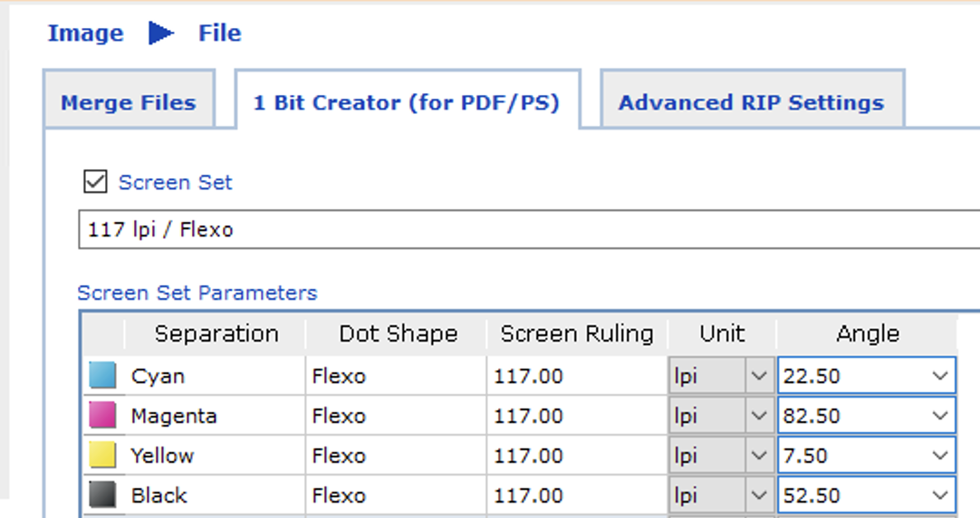
Task: Click the Black Dot Shape Flexo cell
Action: click(x=395, y=495)
